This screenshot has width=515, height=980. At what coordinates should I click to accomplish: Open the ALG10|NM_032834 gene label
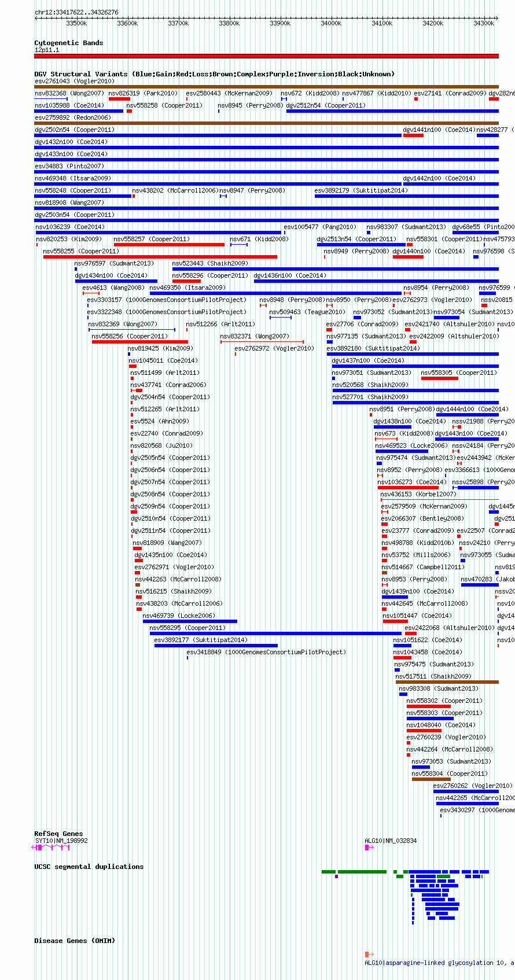click(391, 841)
